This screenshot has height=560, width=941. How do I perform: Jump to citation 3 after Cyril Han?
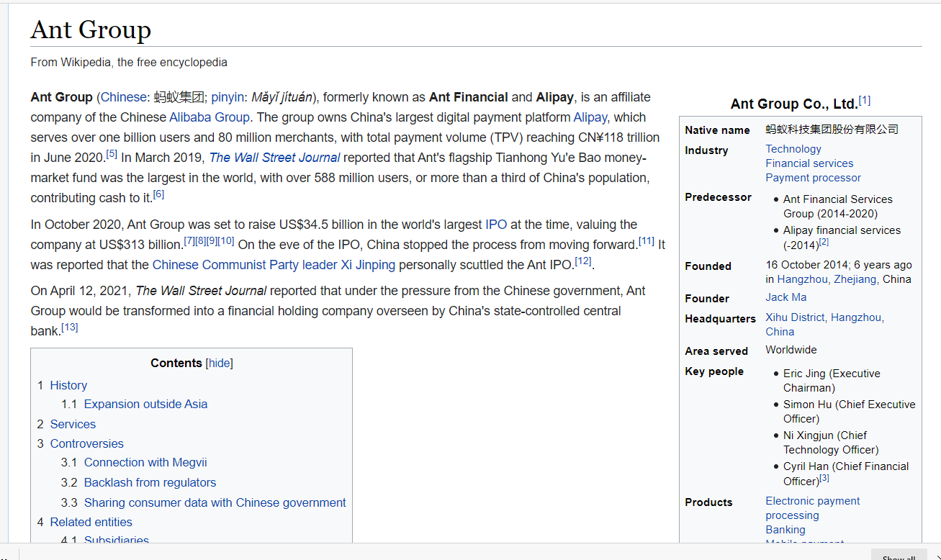click(x=824, y=478)
